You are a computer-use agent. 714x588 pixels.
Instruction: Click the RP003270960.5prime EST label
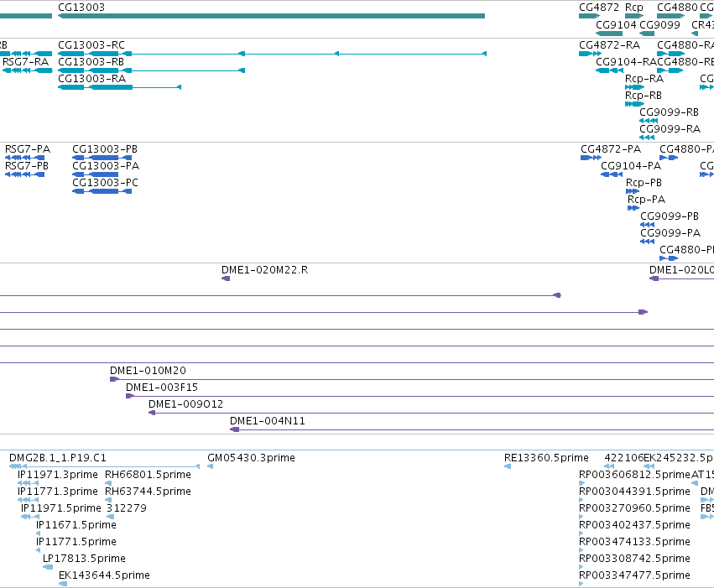click(634, 509)
